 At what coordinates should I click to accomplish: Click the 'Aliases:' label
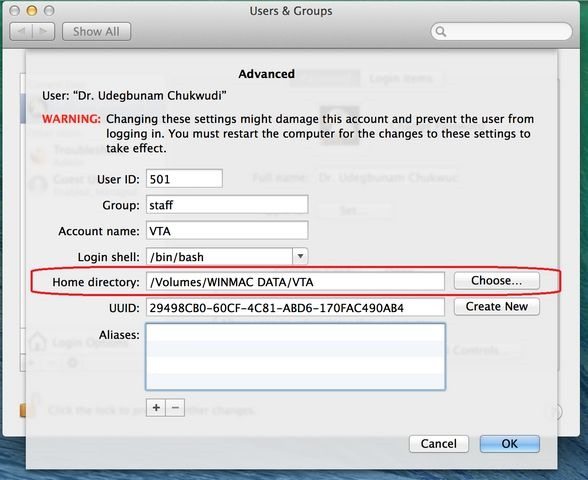click(x=119, y=334)
